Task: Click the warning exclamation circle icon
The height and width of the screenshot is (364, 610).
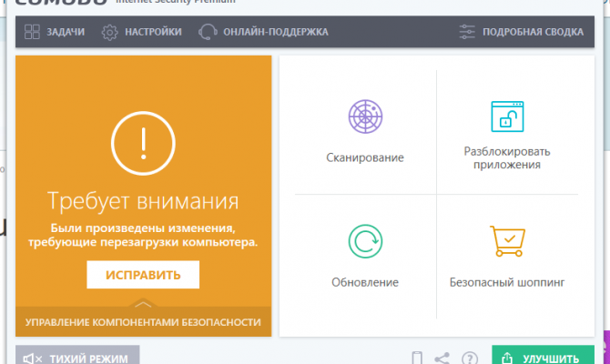Action: [x=143, y=143]
